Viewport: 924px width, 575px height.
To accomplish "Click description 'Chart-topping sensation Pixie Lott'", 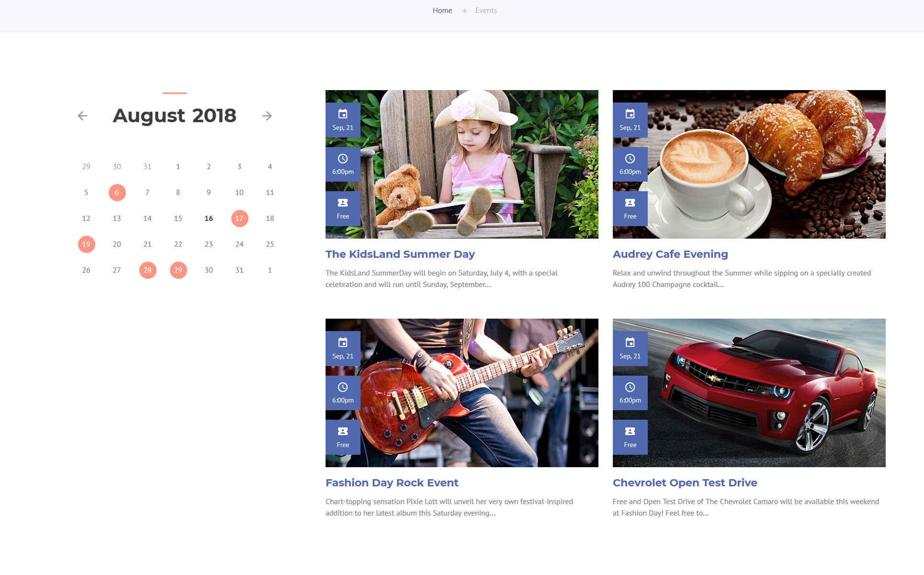I will [449, 507].
